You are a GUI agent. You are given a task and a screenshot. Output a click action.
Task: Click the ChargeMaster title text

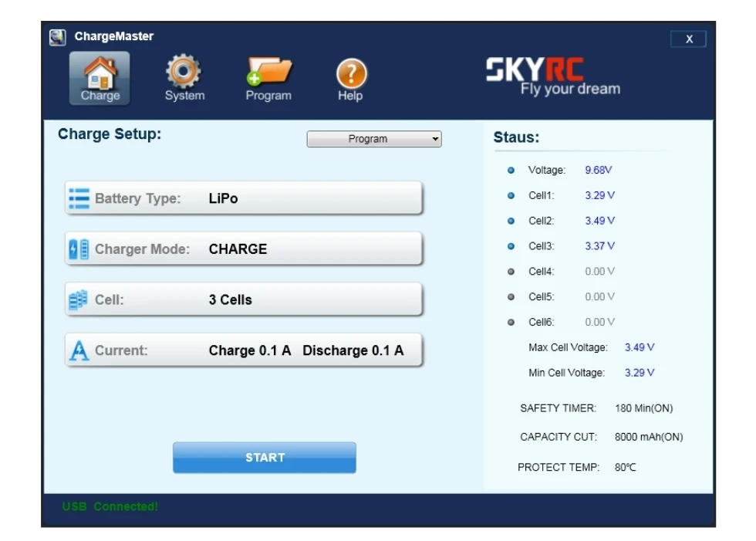(114, 36)
